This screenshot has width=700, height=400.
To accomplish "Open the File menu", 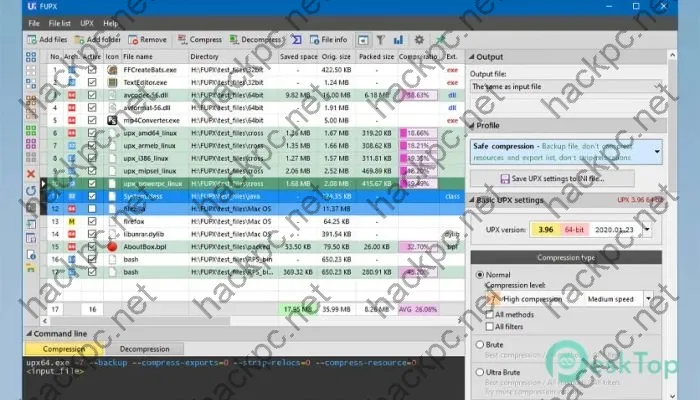I will pyautogui.click(x=34, y=23).
